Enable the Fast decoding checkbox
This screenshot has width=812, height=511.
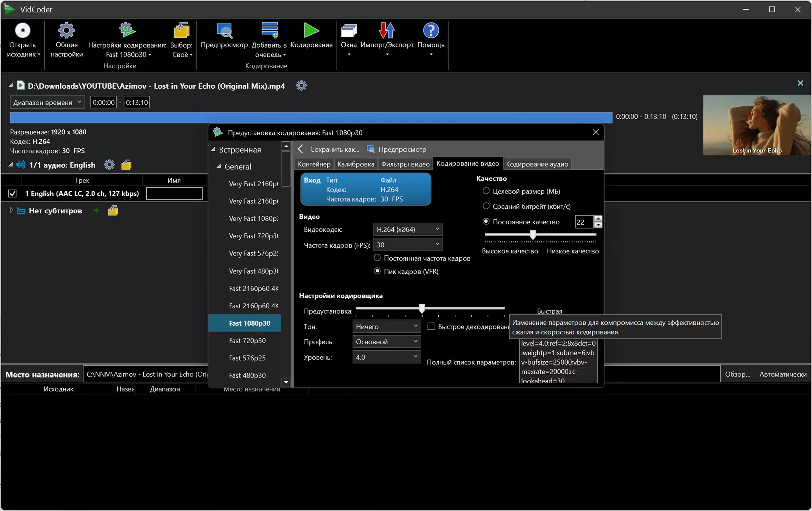[431, 327]
